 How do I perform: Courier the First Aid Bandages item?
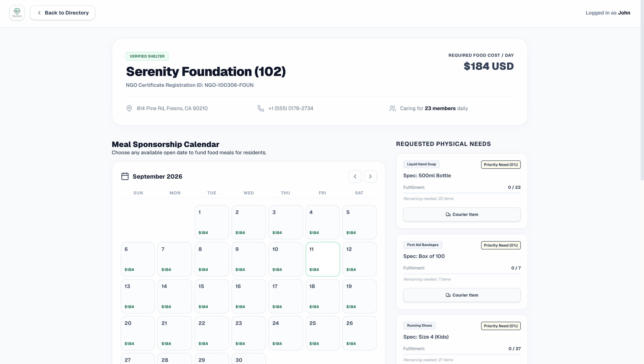point(462,295)
